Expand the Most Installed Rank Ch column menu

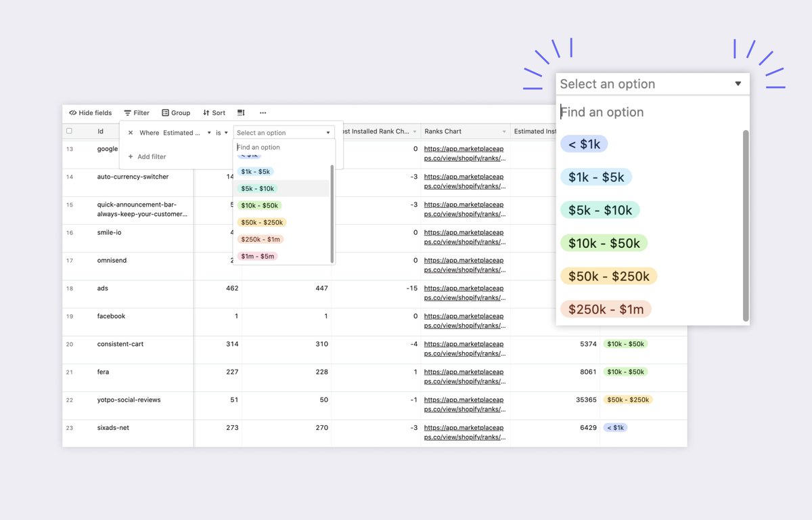coord(415,131)
